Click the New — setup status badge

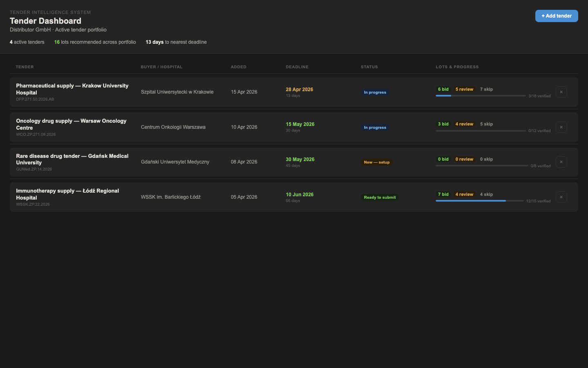[377, 162]
